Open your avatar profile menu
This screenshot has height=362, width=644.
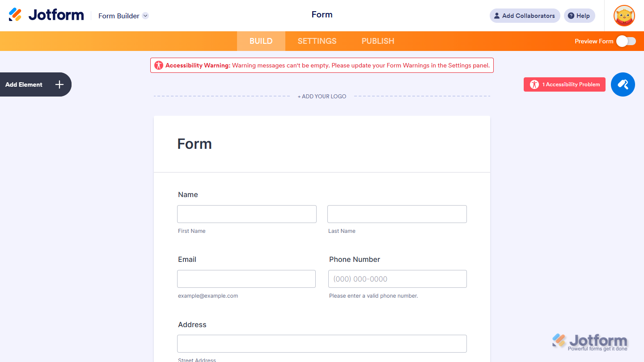click(x=624, y=16)
